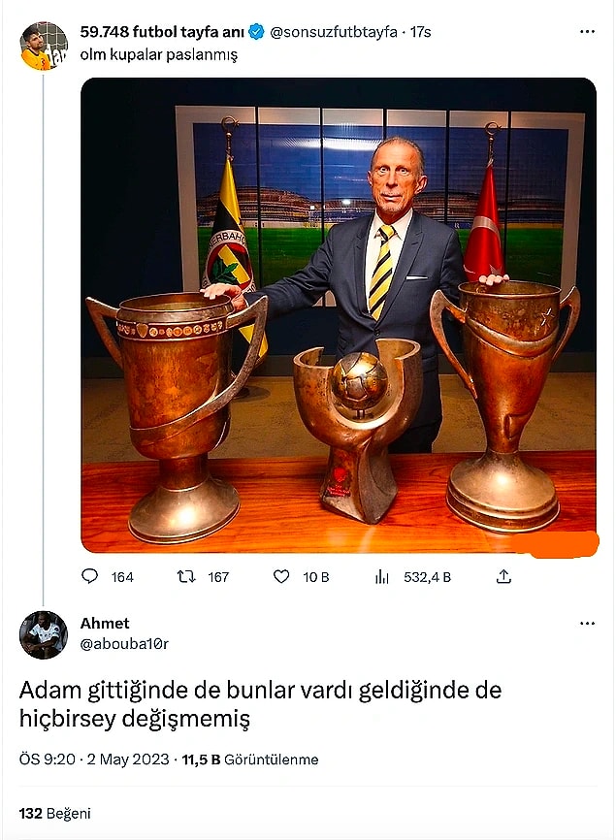Screen dimensions: 616x840
Task: Click the 17s tweet time link
Action: click(420, 32)
